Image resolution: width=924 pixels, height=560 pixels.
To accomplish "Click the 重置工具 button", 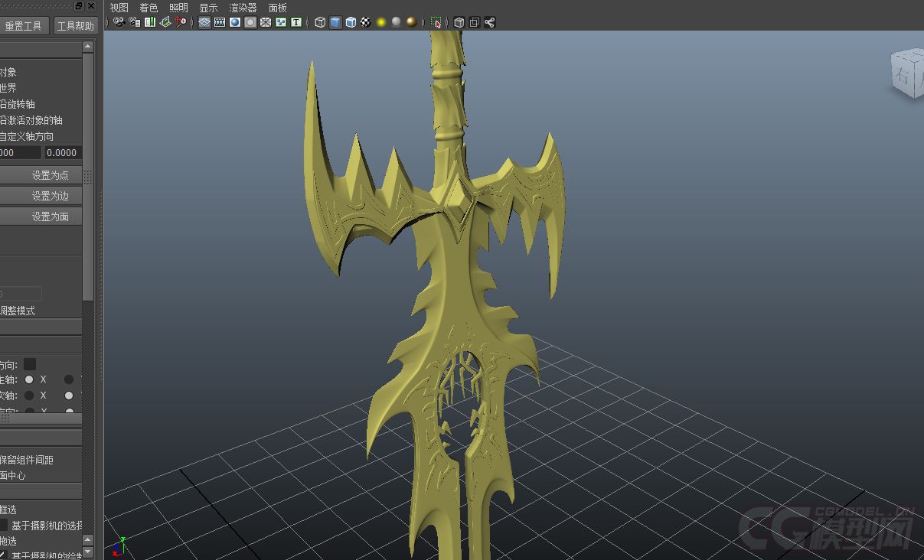I will (23, 26).
